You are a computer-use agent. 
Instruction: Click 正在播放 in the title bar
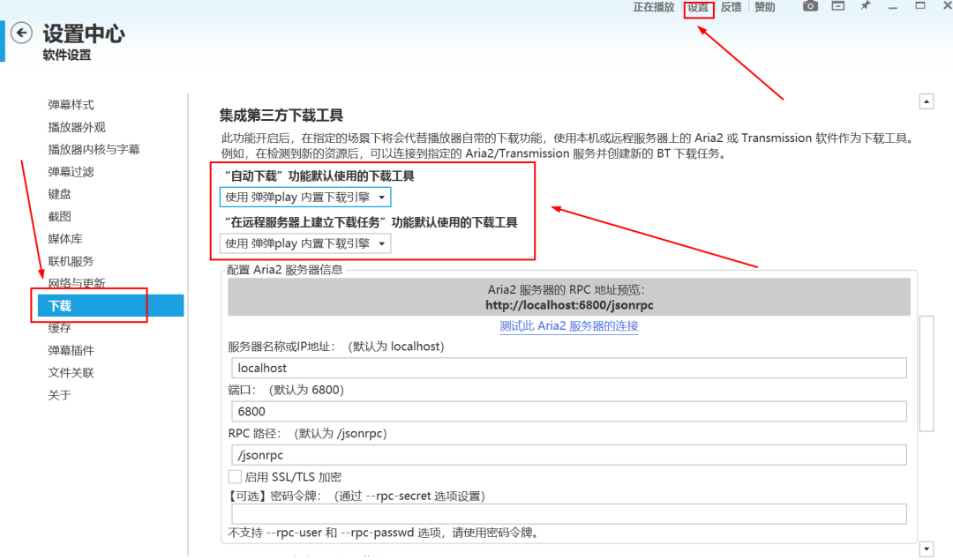tap(653, 7)
